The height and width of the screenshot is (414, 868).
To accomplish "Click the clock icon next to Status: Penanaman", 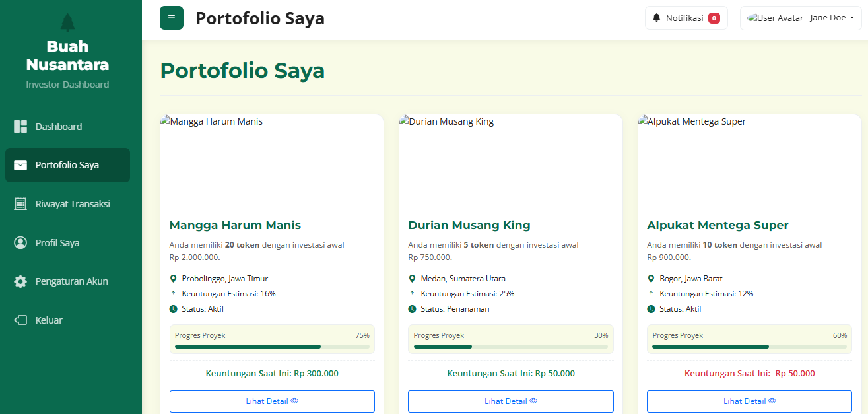I will click(412, 309).
